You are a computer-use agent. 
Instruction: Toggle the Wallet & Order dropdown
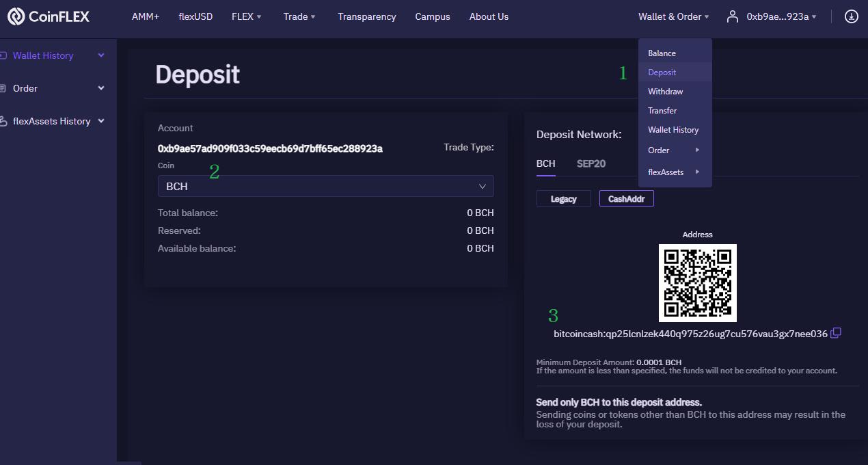(674, 16)
